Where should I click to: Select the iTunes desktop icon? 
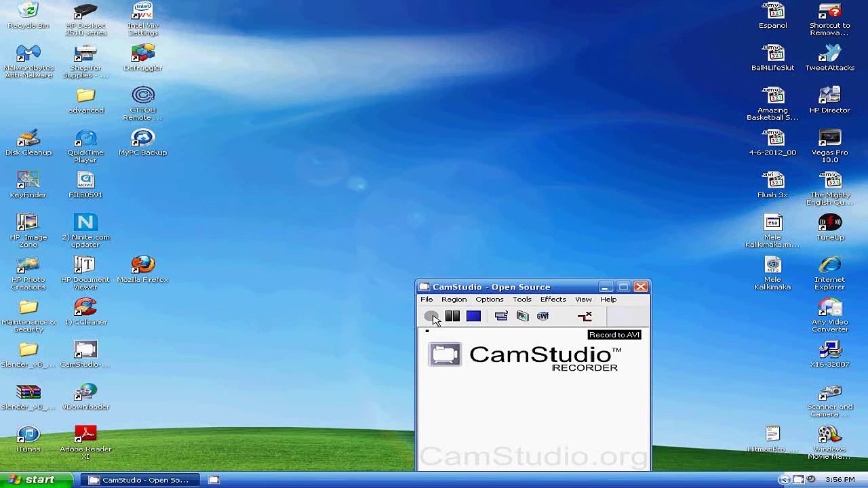pos(28,439)
